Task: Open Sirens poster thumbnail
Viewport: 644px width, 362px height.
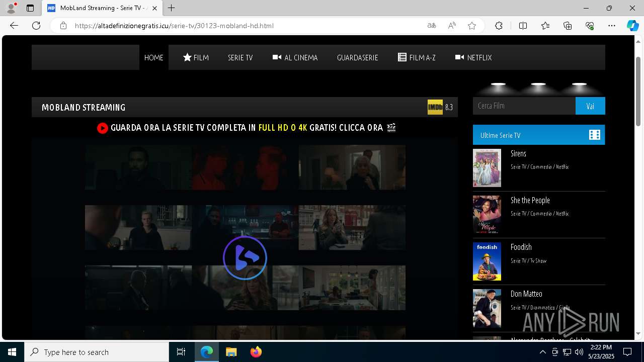Action: 487,168
